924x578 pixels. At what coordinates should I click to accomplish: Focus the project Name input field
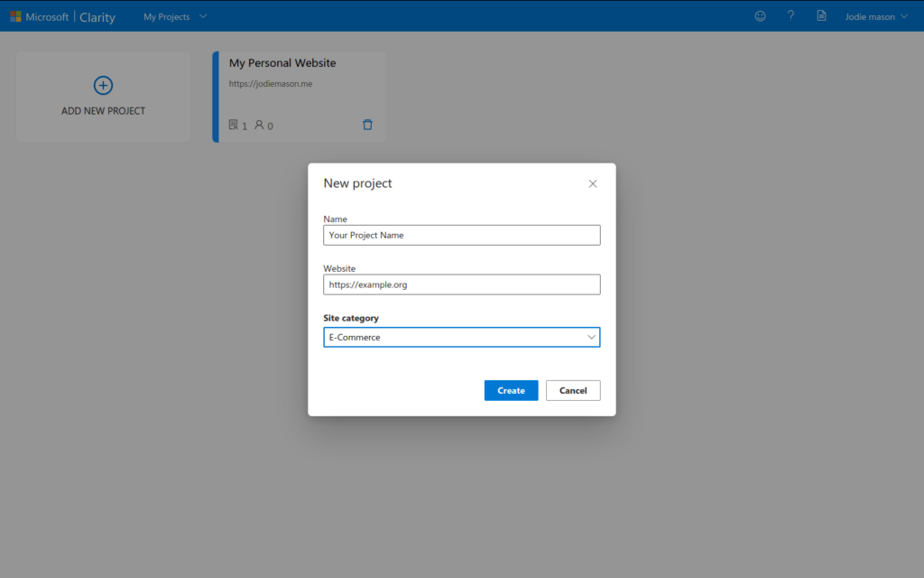point(461,235)
